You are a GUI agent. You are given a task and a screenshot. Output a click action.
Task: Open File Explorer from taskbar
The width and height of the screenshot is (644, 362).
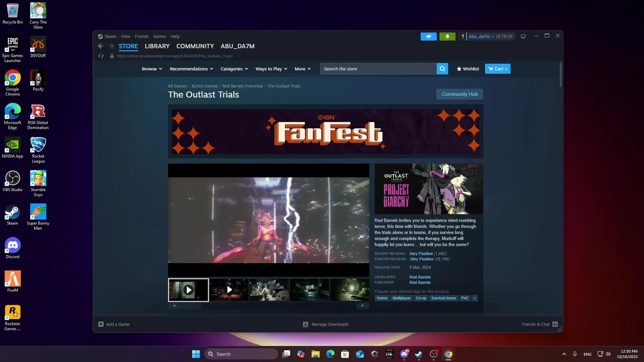click(315, 354)
